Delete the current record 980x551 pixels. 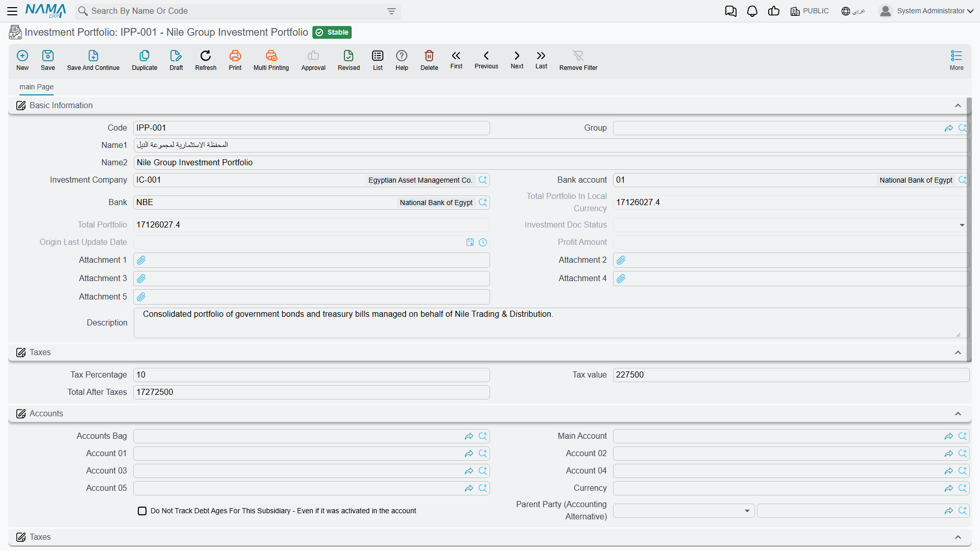tap(429, 60)
